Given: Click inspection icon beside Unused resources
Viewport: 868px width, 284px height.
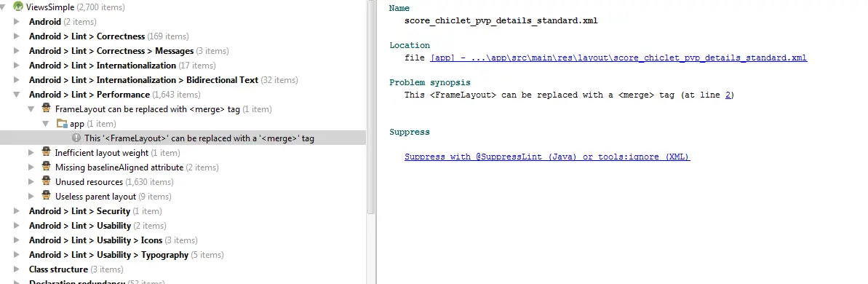Looking at the screenshot, I should 47,181.
